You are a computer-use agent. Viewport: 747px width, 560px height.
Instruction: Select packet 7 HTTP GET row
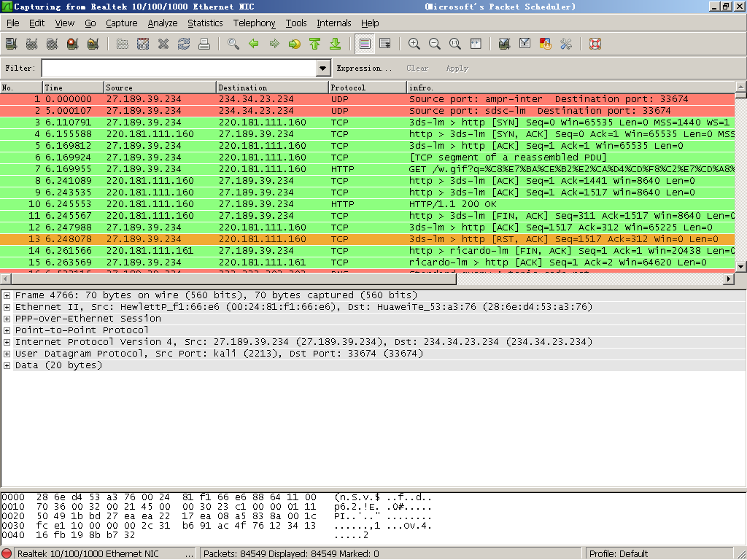(368, 169)
